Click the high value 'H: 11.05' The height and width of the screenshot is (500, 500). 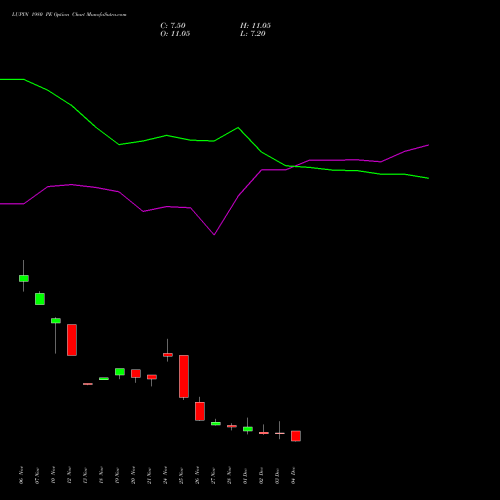255,26
